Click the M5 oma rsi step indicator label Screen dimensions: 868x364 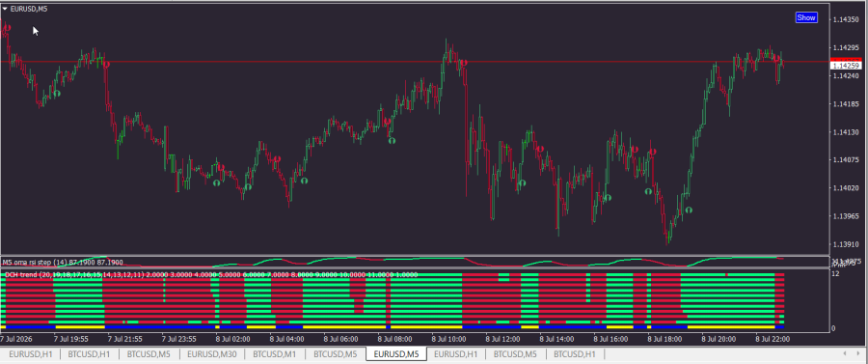click(x=63, y=262)
